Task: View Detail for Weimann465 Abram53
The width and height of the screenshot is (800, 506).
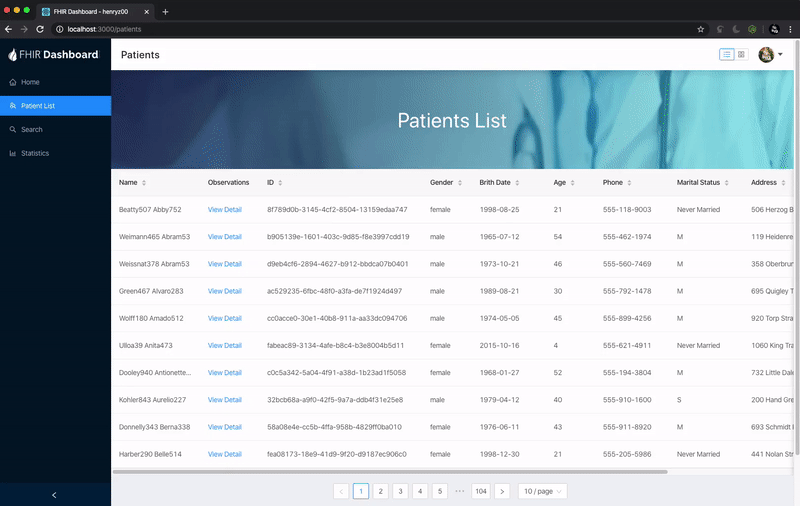Action: [224, 237]
